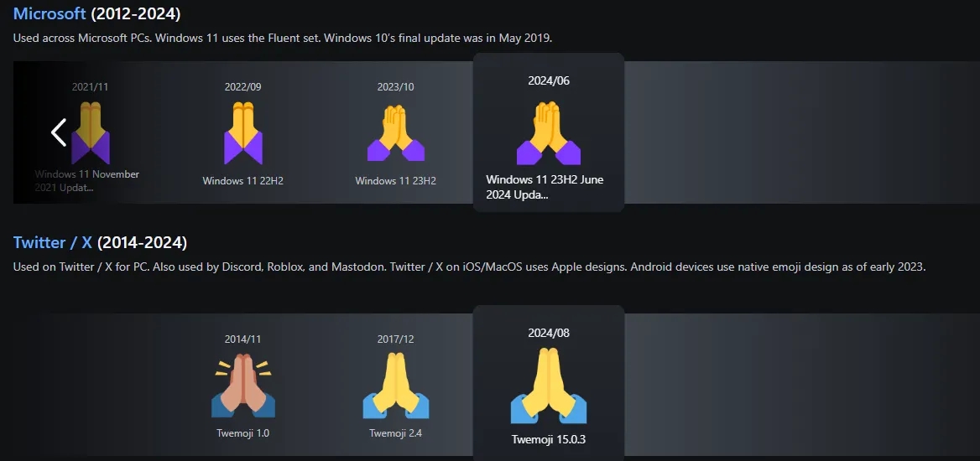Click the Twitter / X (2014-2024) year range text
Screen dimensions: 980x461
pyautogui.click(x=142, y=241)
